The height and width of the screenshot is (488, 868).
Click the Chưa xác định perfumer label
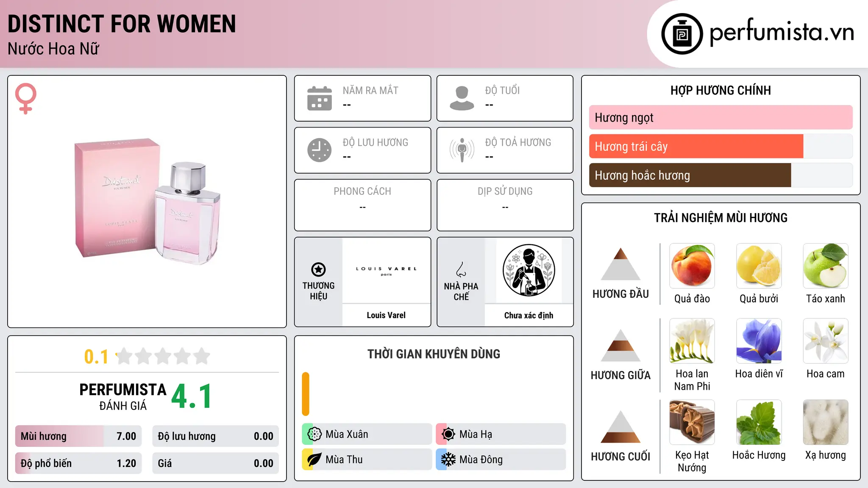tap(529, 315)
